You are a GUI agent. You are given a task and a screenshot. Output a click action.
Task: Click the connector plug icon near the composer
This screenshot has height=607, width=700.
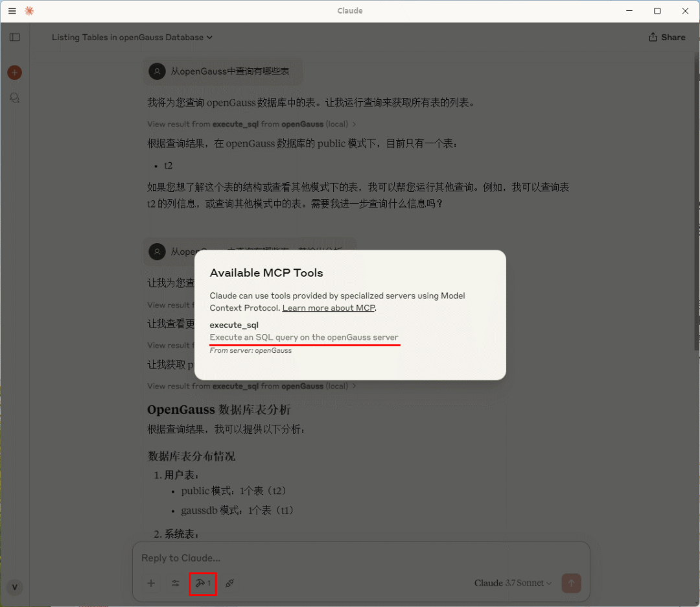tap(230, 584)
